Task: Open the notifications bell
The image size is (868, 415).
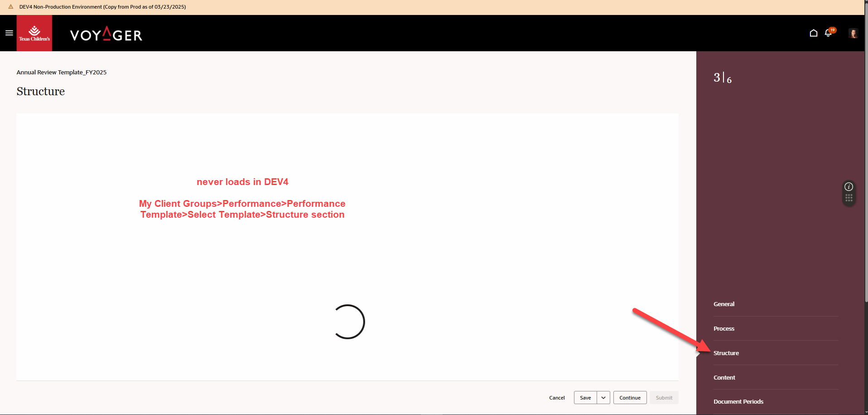Action: point(829,33)
